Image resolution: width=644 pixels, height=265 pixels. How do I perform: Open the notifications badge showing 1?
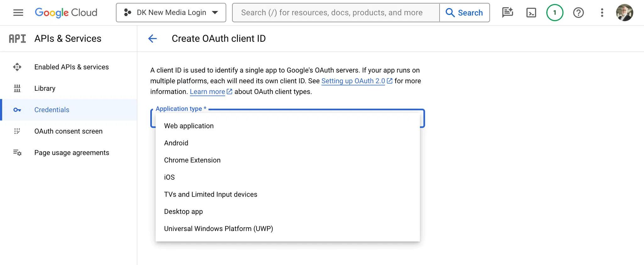pos(555,13)
